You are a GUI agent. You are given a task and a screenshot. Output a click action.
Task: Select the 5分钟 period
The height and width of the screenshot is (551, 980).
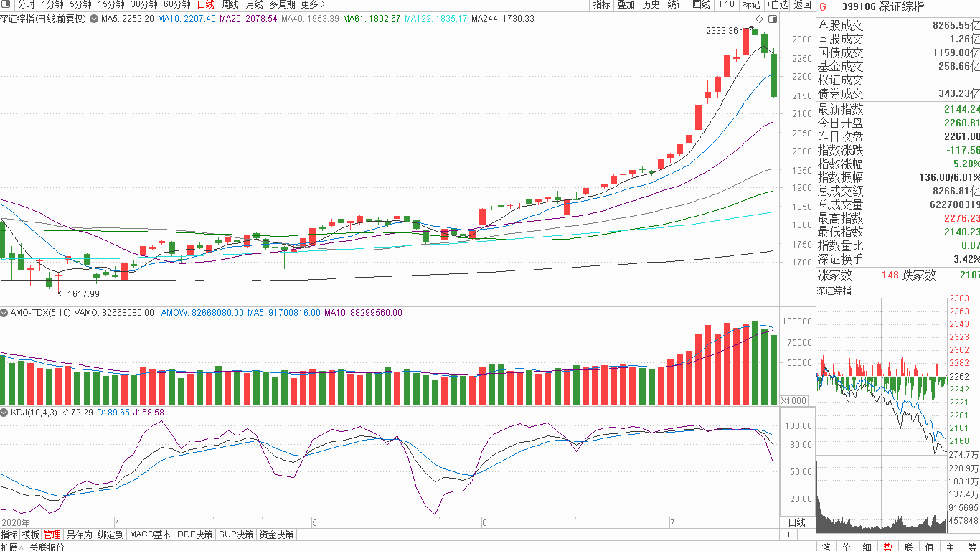80,4
